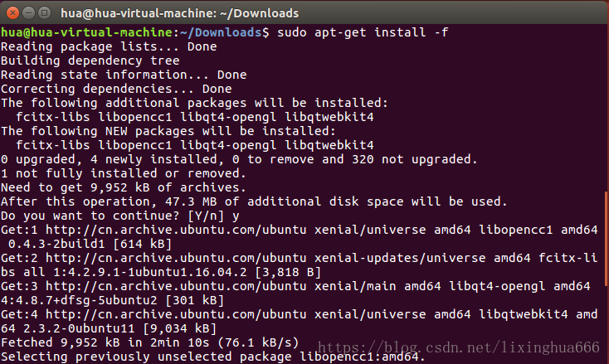
Task: Click the 'Get:1' libopencc1 download line
Action: (x=299, y=230)
